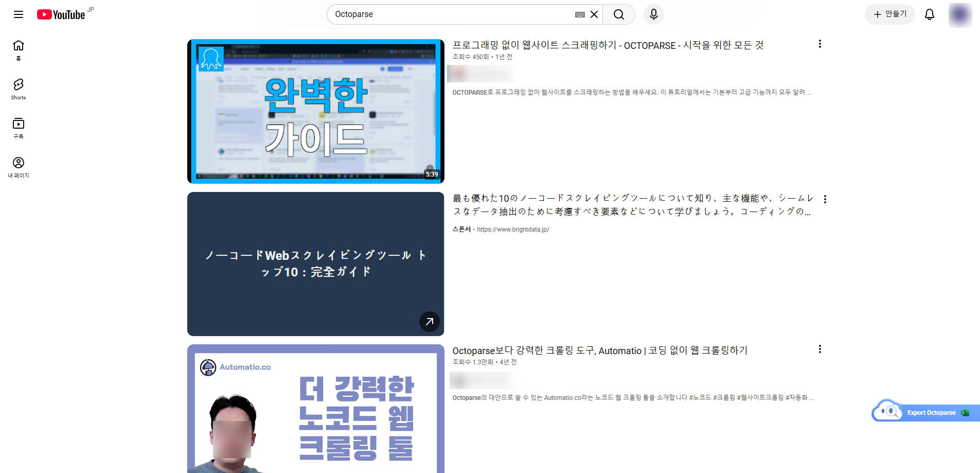This screenshot has width=980, height=473.
Task: Open the blurred channel under the first video
Action: click(x=481, y=74)
